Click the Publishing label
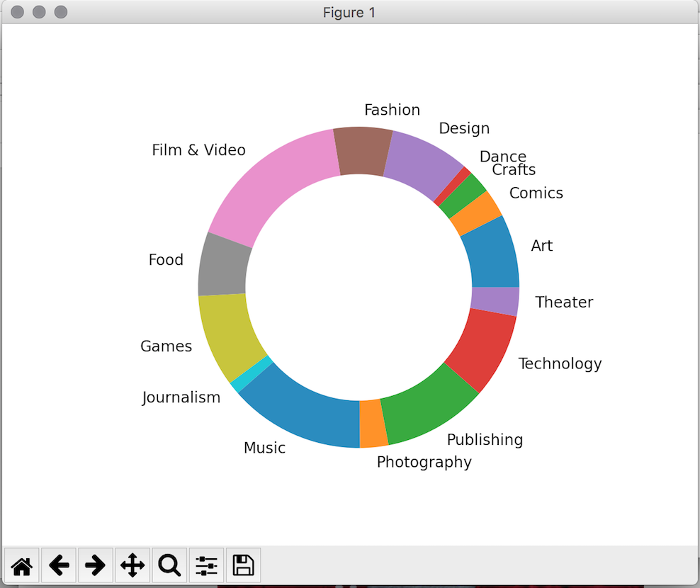This screenshot has width=700, height=588. coord(485,440)
